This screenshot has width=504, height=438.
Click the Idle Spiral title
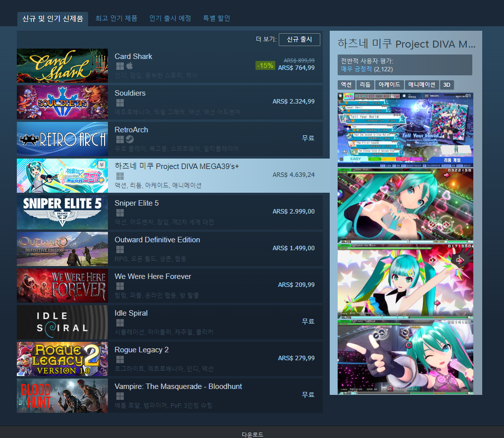tap(131, 313)
